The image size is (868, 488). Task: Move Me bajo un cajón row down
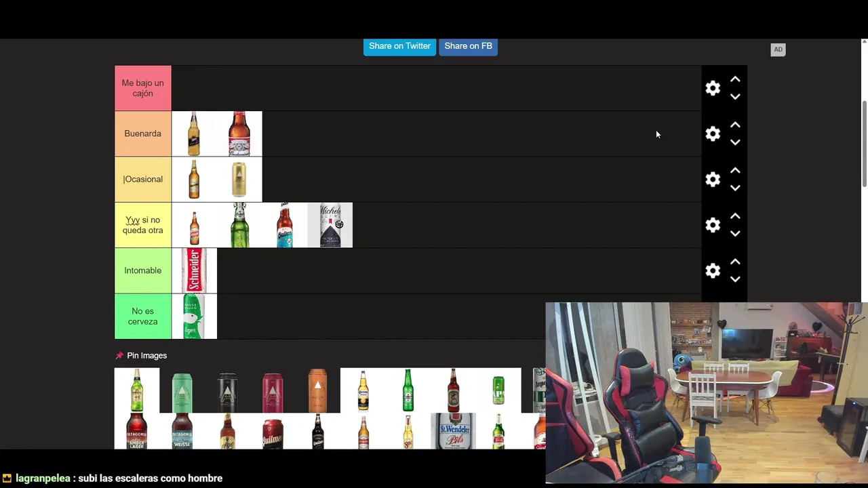coord(735,97)
